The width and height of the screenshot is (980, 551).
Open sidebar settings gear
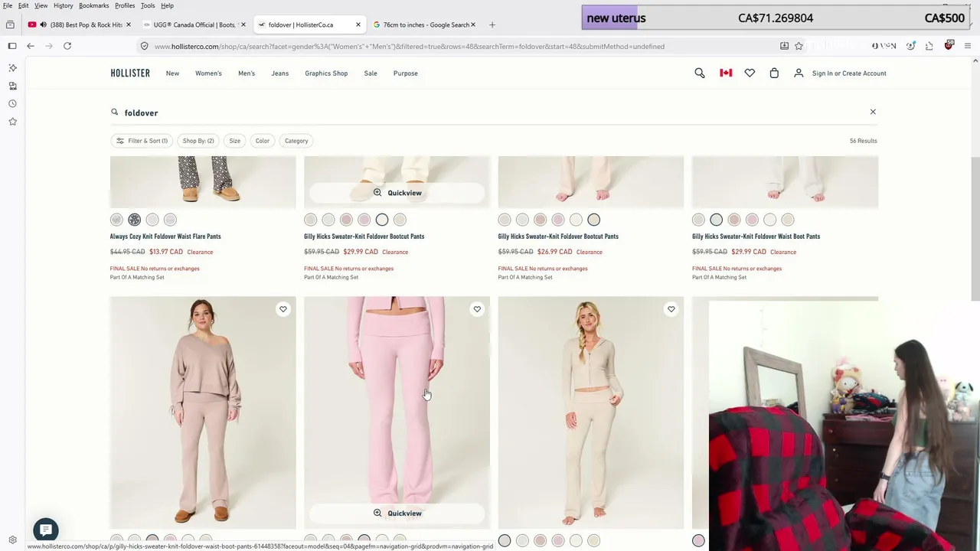pyautogui.click(x=12, y=540)
